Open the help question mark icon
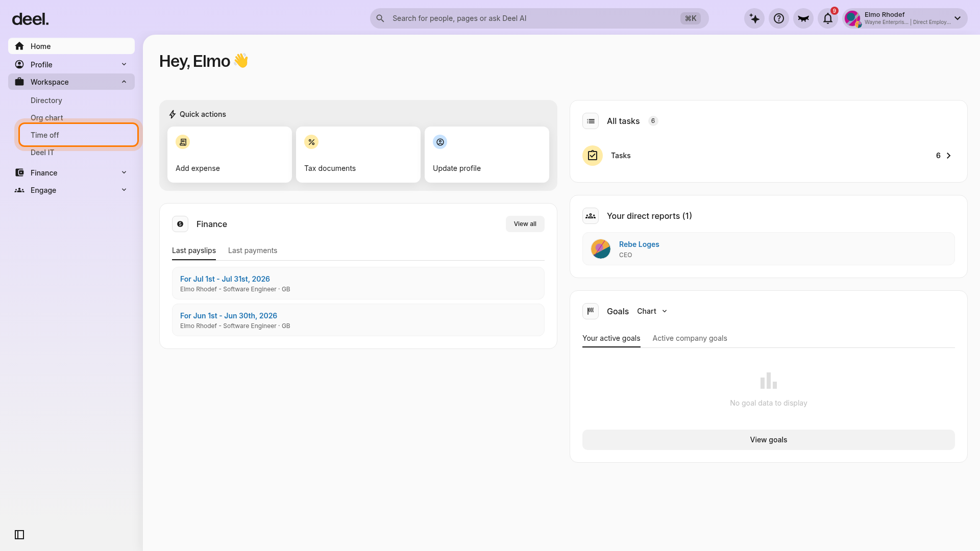 coord(779,18)
